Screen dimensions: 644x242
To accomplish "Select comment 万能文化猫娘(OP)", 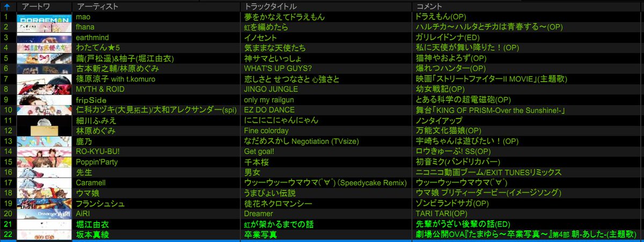I will [x=449, y=131].
